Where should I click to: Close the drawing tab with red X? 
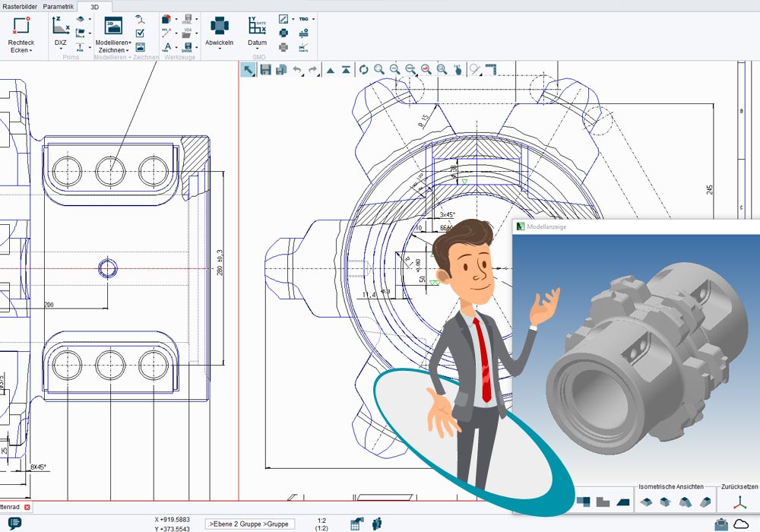tap(27, 507)
